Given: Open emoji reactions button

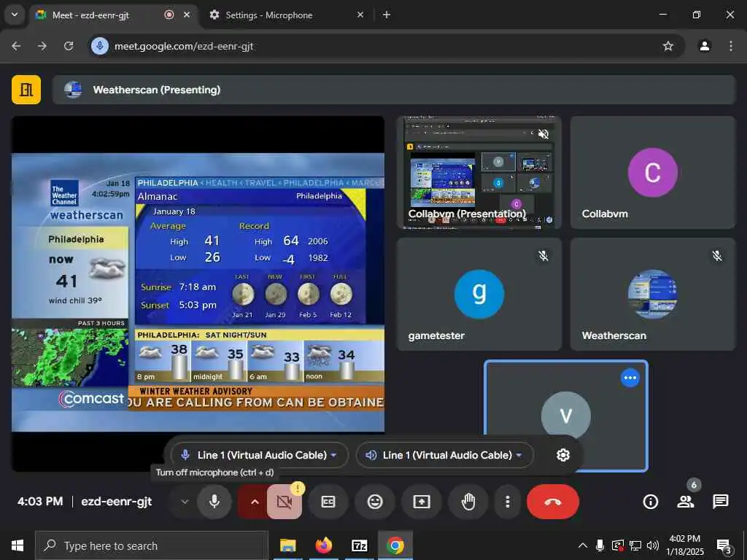Looking at the screenshot, I should (x=375, y=502).
